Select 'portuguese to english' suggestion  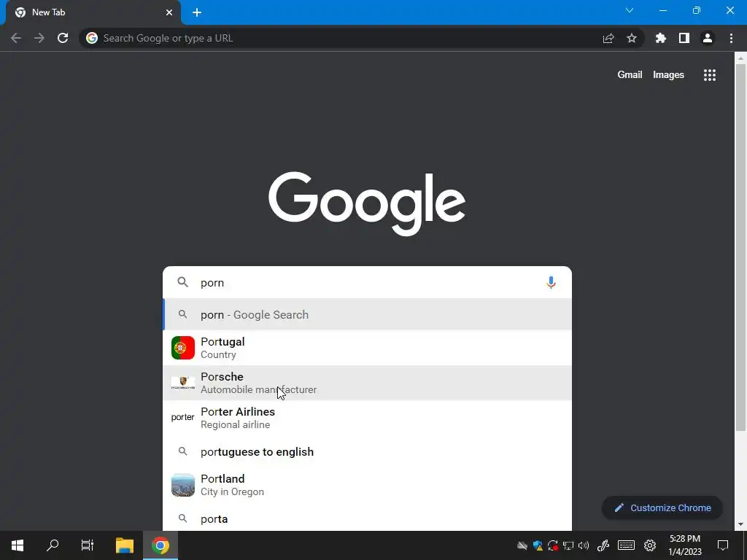point(367,451)
